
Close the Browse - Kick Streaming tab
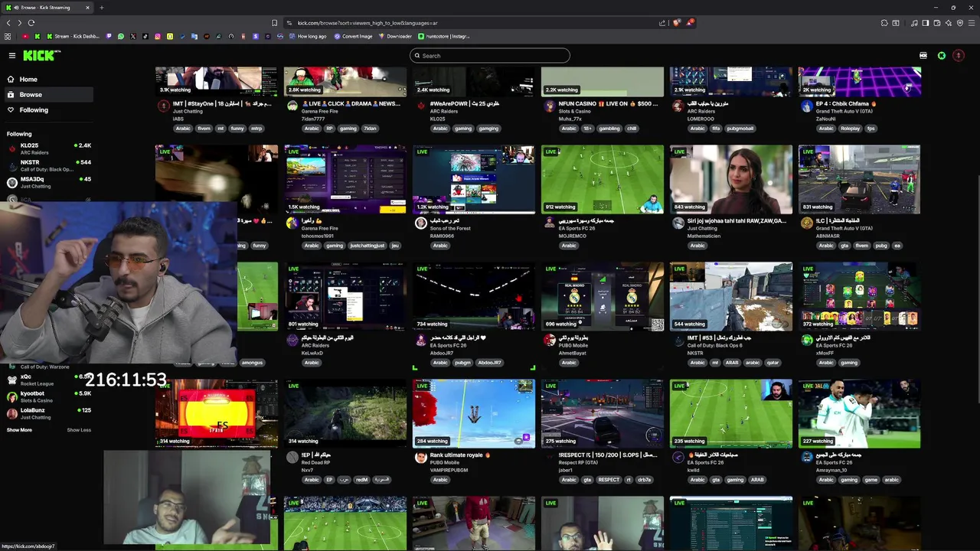[x=87, y=8]
